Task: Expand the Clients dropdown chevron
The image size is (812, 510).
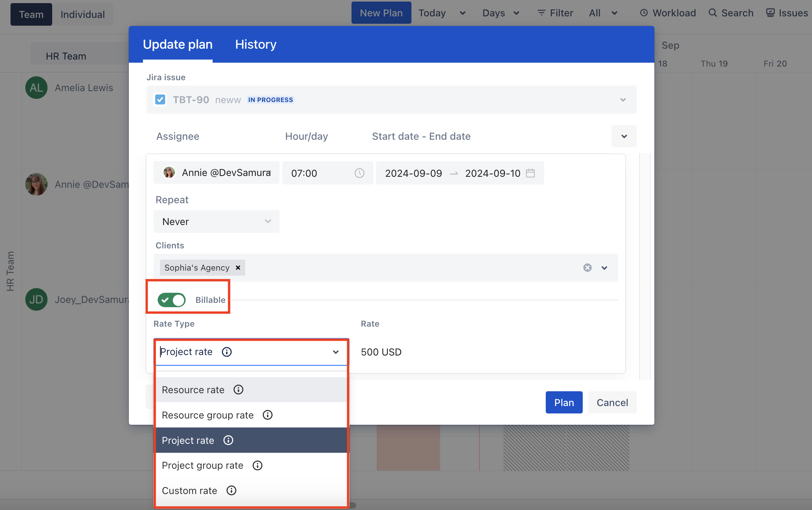Action: pyautogui.click(x=604, y=268)
